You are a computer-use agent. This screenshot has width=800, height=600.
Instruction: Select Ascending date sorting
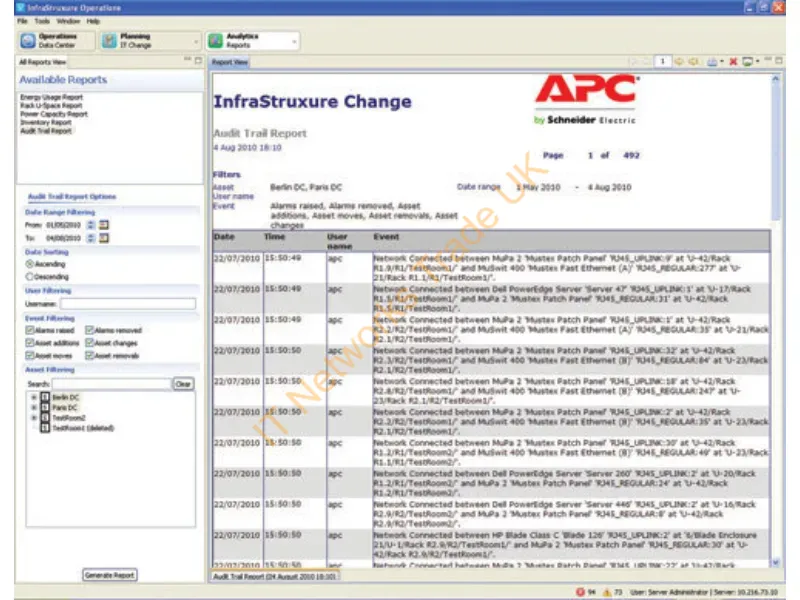(x=30, y=264)
